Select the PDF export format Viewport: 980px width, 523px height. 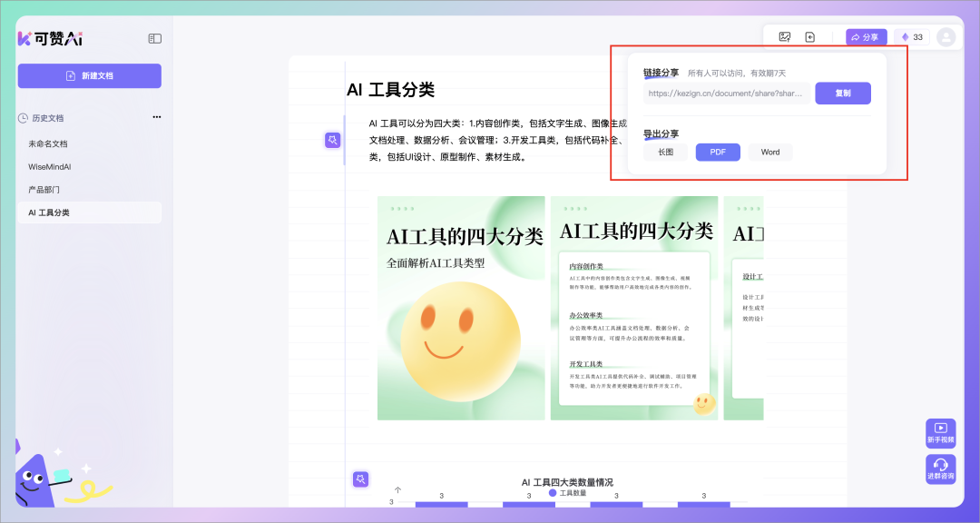[x=718, y=153]
